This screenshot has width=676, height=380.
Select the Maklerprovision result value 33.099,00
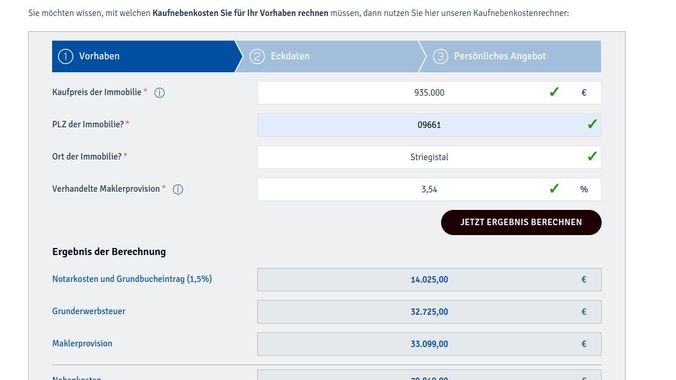[x=429, y=344]
